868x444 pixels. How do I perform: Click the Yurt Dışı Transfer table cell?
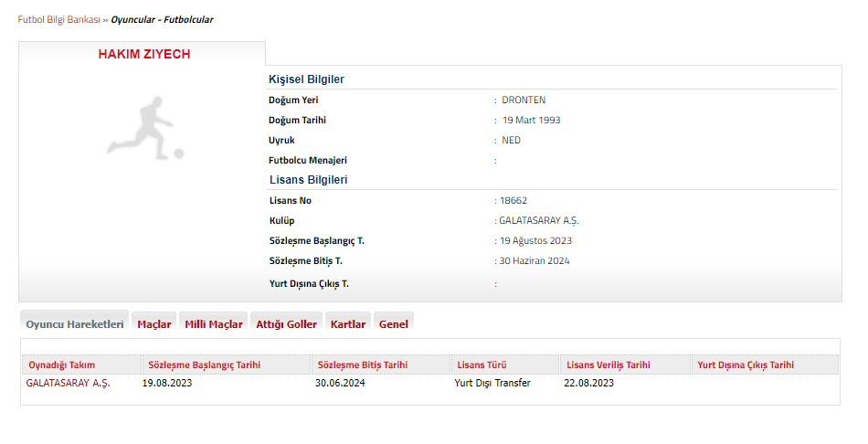[492, 384]
